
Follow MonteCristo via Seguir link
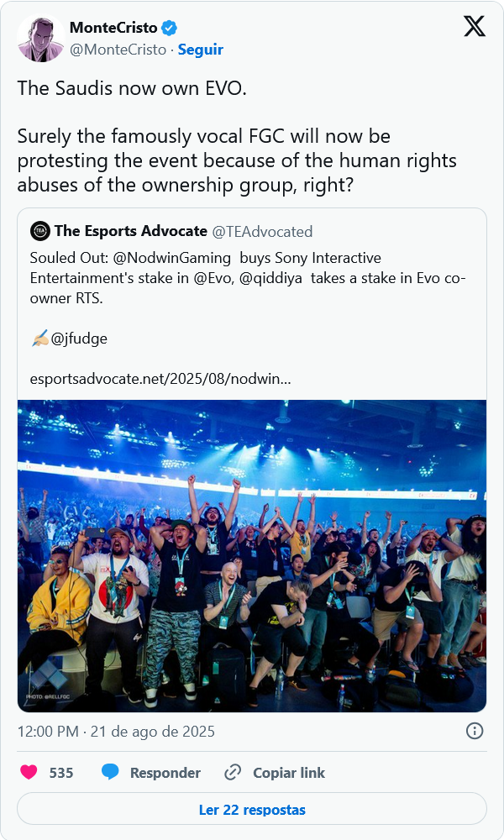(201, 50)
